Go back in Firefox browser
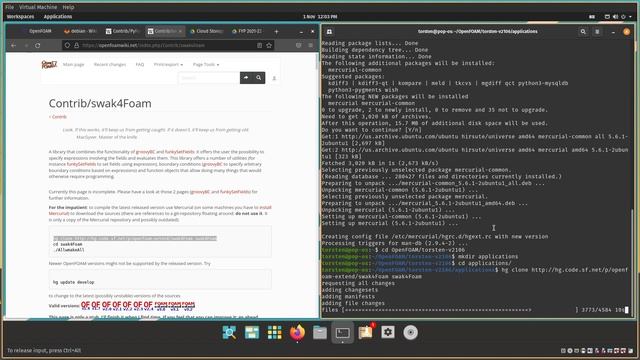The height and width of the screenshot is (360, 640). [x=13, y=45]
